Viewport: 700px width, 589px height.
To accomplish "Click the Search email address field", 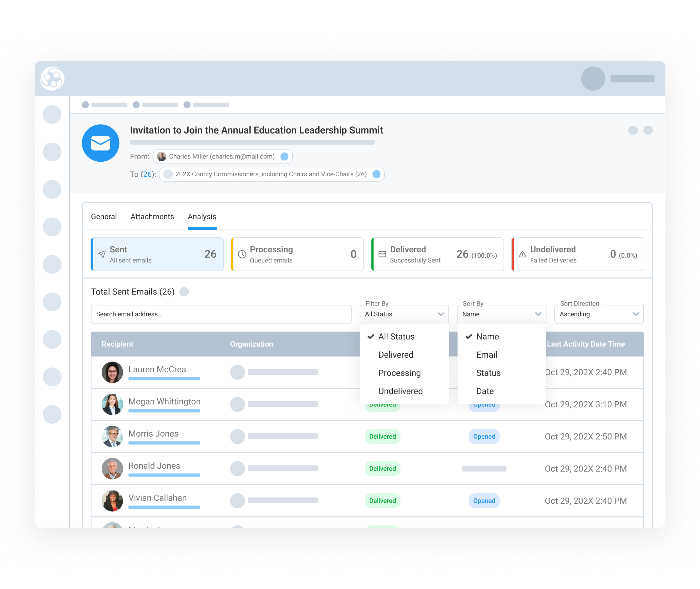I will 221,314.
